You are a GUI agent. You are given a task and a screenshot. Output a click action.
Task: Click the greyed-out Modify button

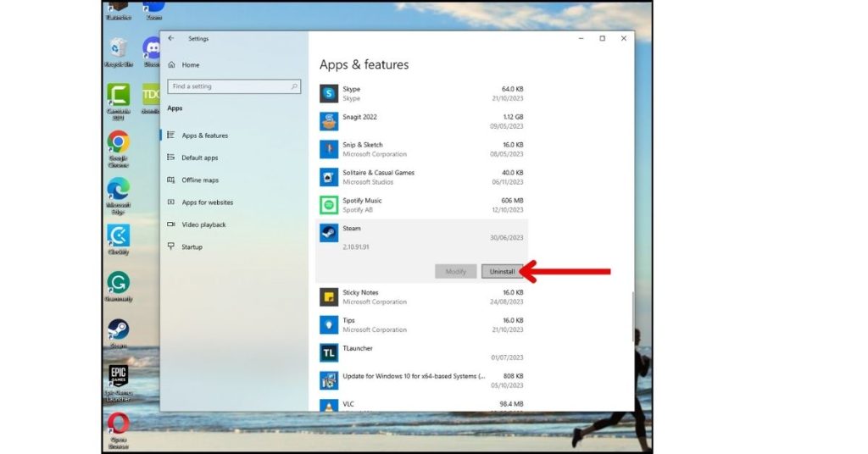click(455, 272)
